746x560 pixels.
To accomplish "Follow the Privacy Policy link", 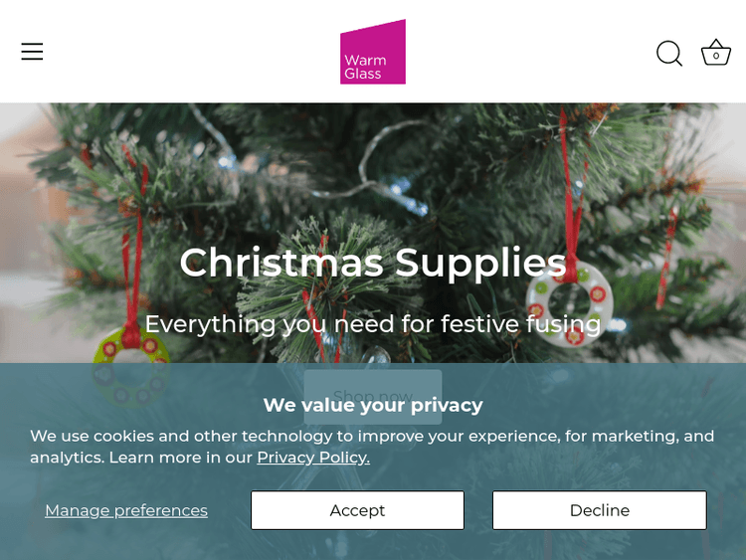I will click(x=313, y=458).
